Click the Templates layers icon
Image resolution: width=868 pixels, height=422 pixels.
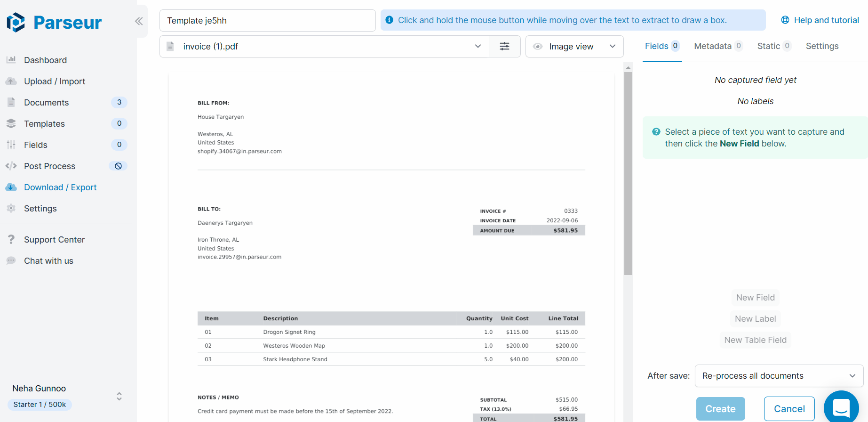click(11, 123)
